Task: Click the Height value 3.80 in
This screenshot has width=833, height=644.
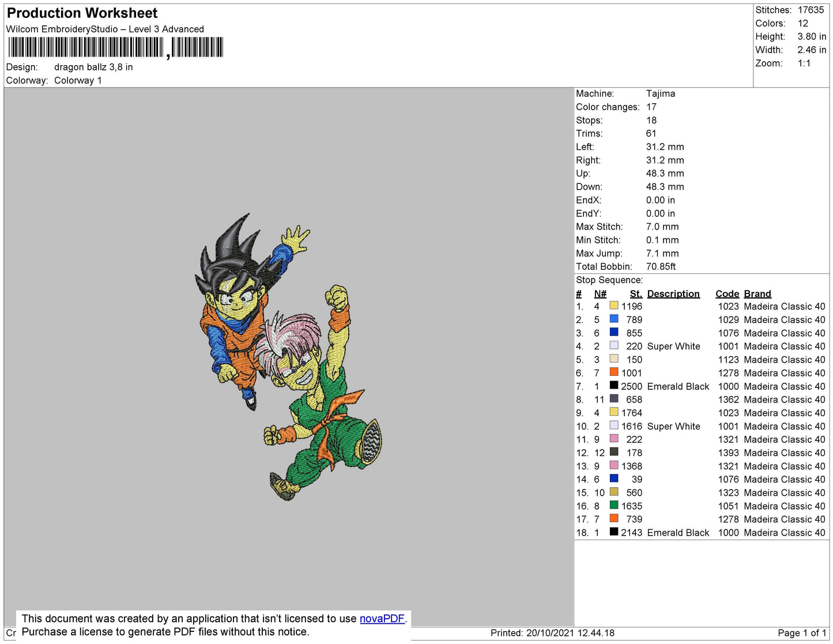Action: [812, 36]
